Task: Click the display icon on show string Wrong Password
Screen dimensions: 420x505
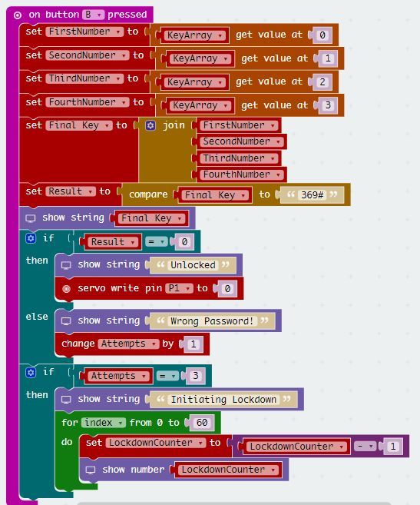Action: pyautogui.click(x=66, y=321)
